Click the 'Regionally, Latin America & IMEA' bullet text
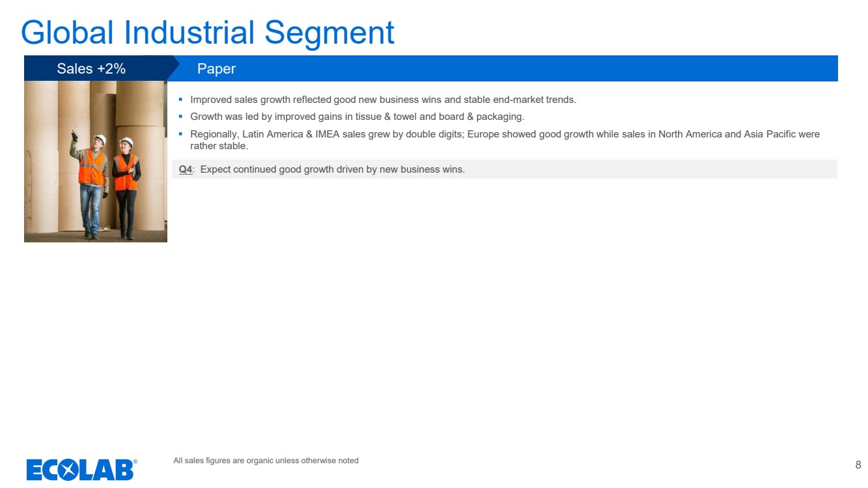 (x=505, y=134)
